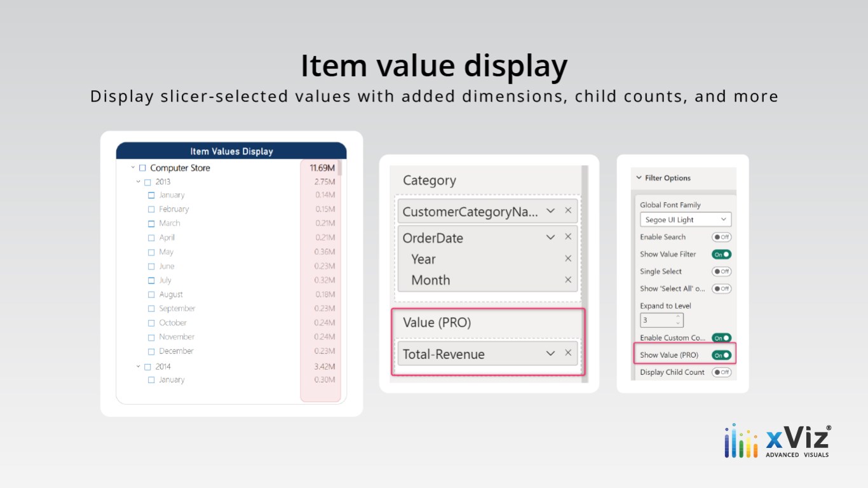Remove the CustomerCategoryName field with its X icon
This screenshot has height=488, width=868.
[x=568, y=210]
